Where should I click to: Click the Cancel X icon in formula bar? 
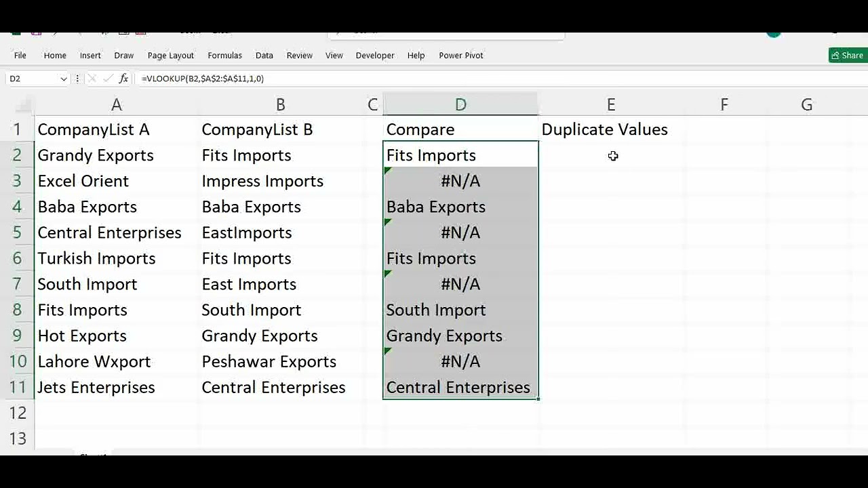(x=92, y=79)
